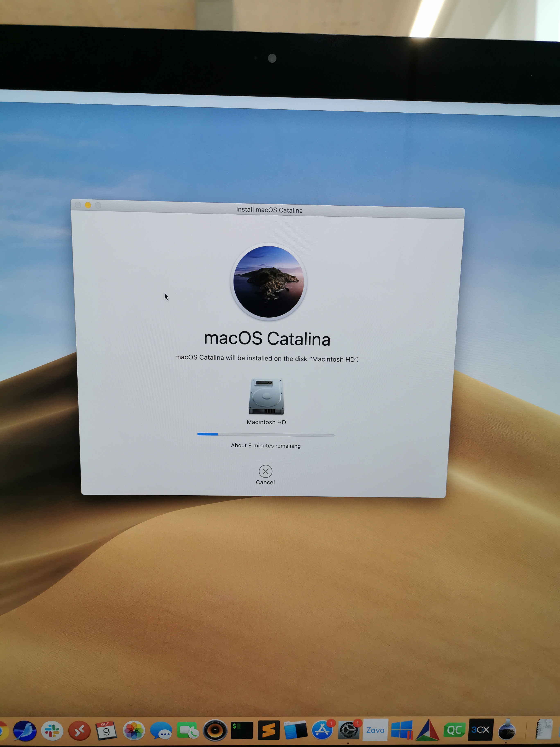The height and width of the screenshot is (747, 560).
Task: Click the "will be installed on the disk" sentence
Action: click(x=266, y=358)
